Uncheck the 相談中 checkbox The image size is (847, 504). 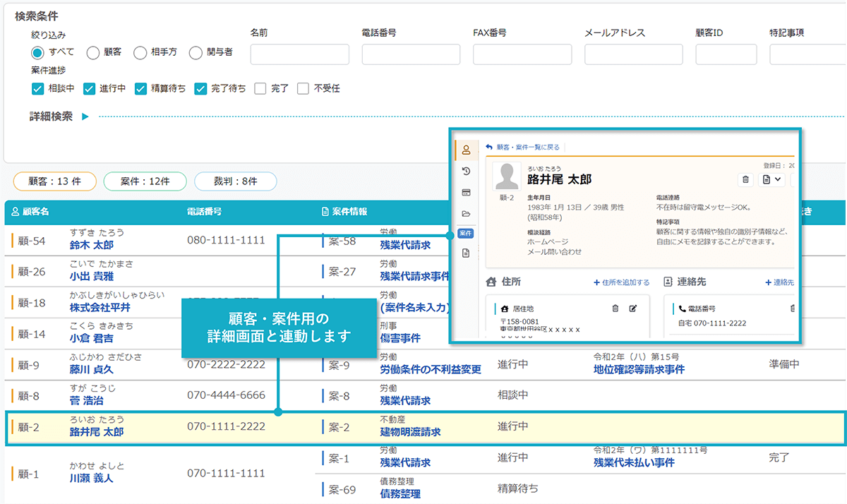pyautogui.click(x=38, y=88)
